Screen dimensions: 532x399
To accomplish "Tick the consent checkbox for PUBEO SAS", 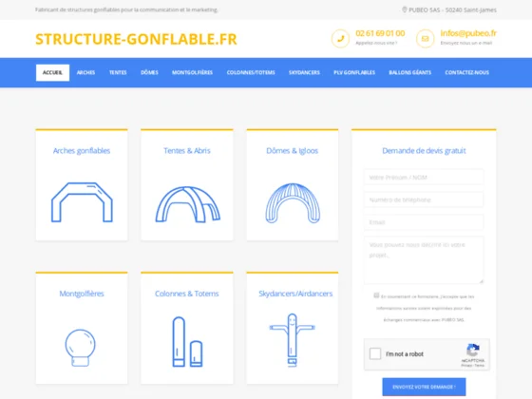I will [376, 295].
